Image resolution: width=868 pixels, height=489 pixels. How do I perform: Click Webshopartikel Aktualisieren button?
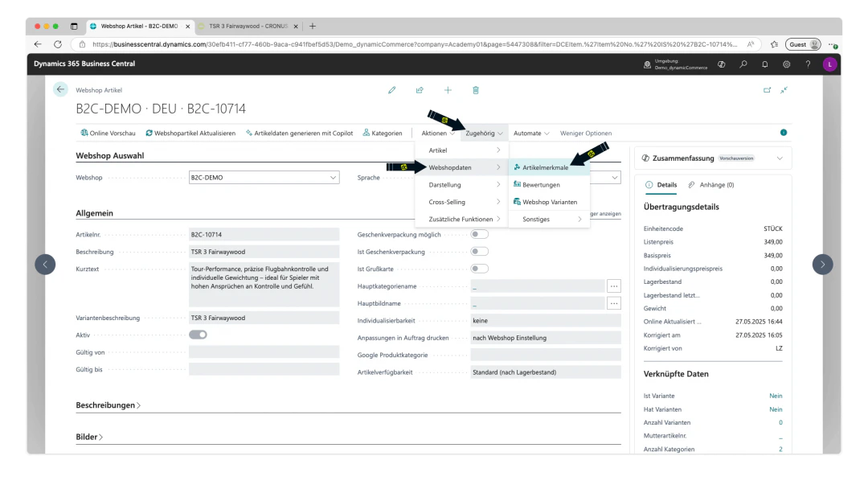[x=190, y=133]
